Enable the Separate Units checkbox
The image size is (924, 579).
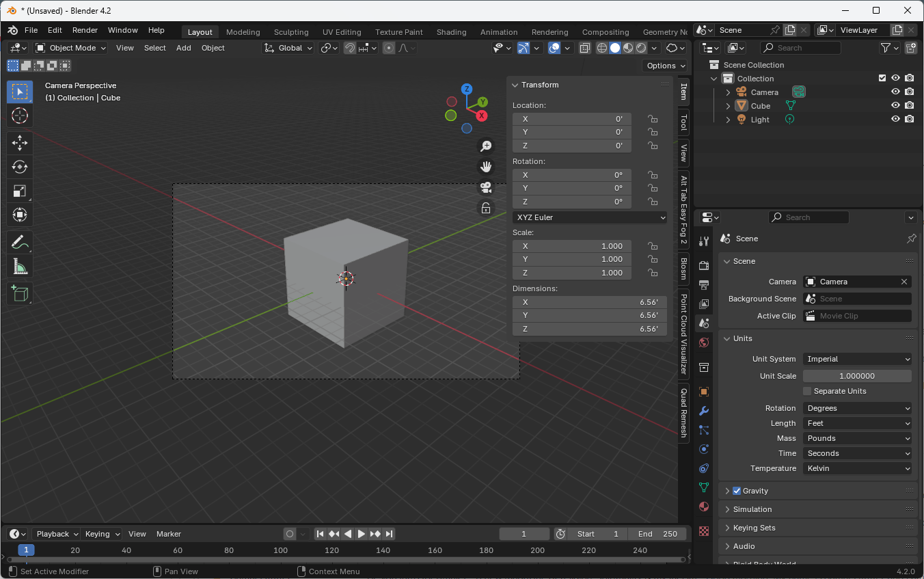coord(807,391)
